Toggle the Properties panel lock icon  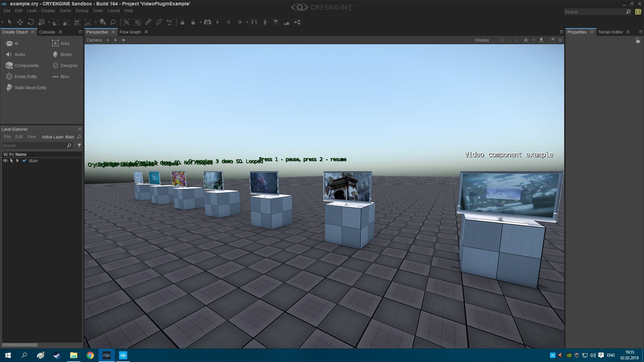point(638,41)
